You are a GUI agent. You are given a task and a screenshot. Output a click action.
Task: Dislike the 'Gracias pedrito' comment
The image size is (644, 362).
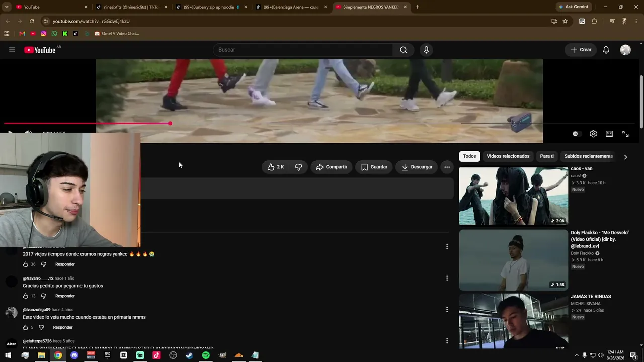point(43,296)
